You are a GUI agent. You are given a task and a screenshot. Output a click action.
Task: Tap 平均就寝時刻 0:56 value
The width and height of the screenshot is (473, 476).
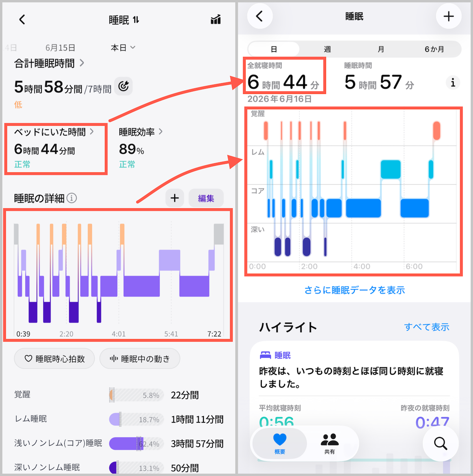[276, 422]
